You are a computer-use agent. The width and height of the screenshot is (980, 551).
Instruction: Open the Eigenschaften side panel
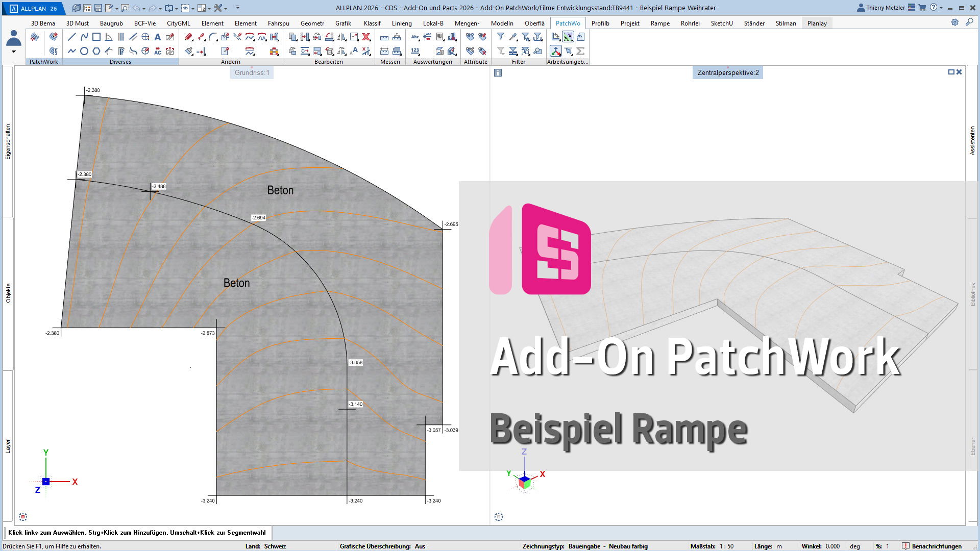[x=8, y=142]
